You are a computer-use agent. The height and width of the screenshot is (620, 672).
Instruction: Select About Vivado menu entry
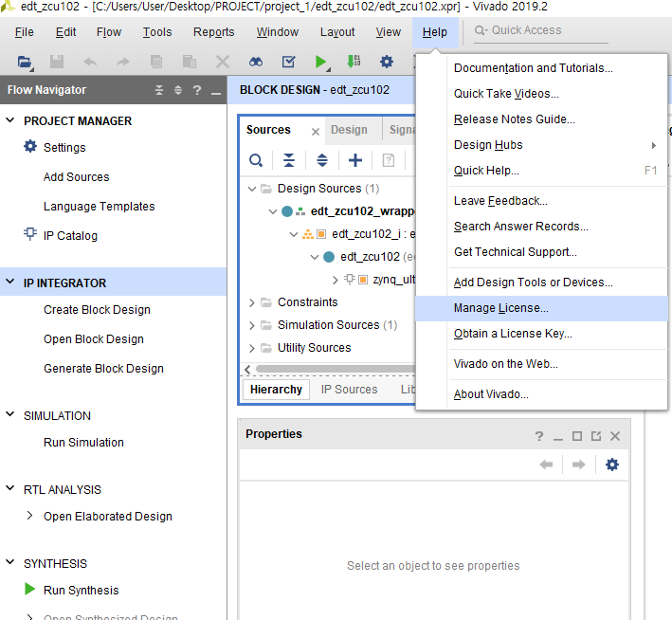[541, 394]
